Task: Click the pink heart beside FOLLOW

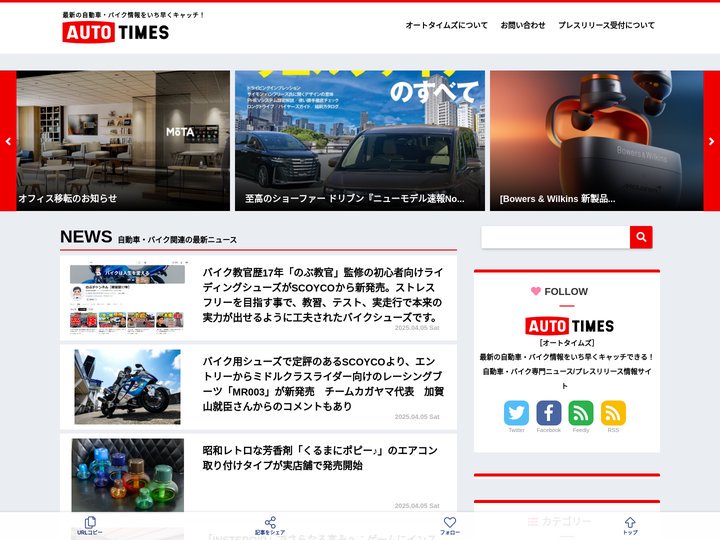Action: pyautogui.click(x=535, y=291)
